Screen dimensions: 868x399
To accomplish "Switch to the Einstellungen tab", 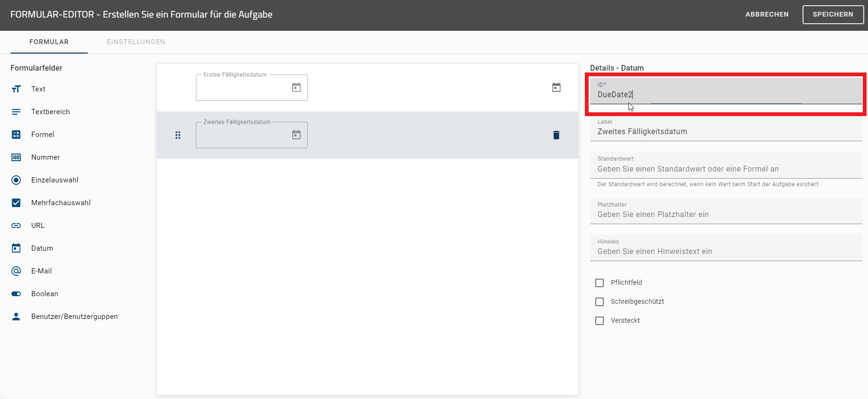I will point(136,42).
